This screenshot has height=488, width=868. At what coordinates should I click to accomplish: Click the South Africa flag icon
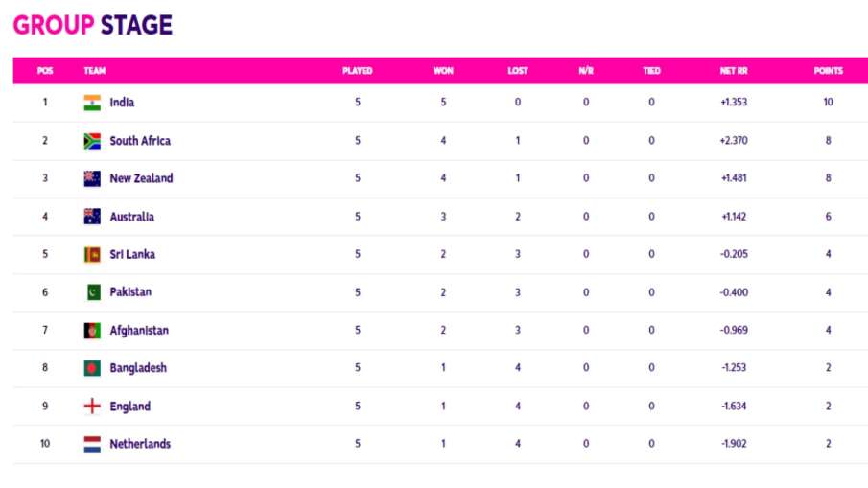[92, 141]
